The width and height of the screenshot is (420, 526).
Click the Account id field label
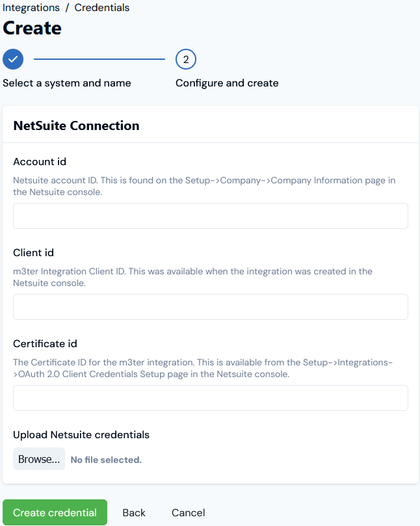40,162
